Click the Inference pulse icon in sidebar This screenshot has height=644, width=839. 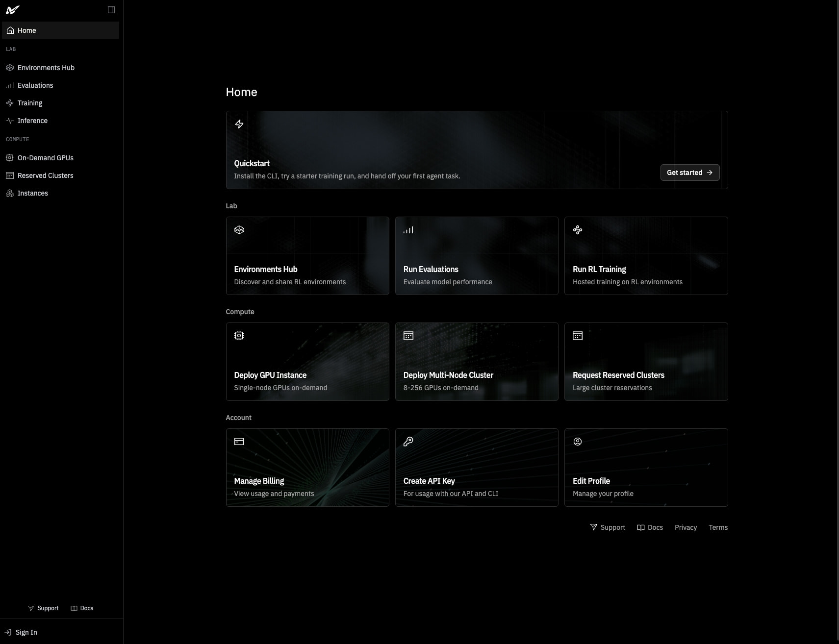click(x=10, y=121)
